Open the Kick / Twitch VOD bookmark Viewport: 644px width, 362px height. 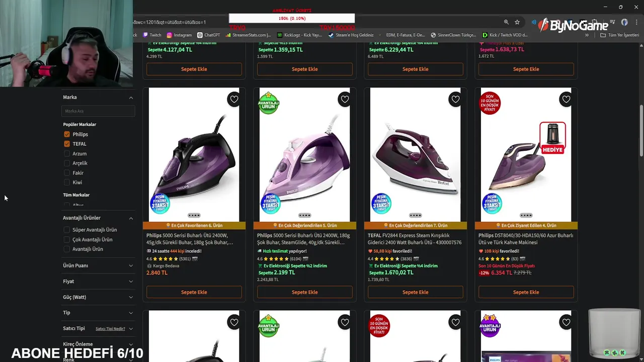pos(505,35)
